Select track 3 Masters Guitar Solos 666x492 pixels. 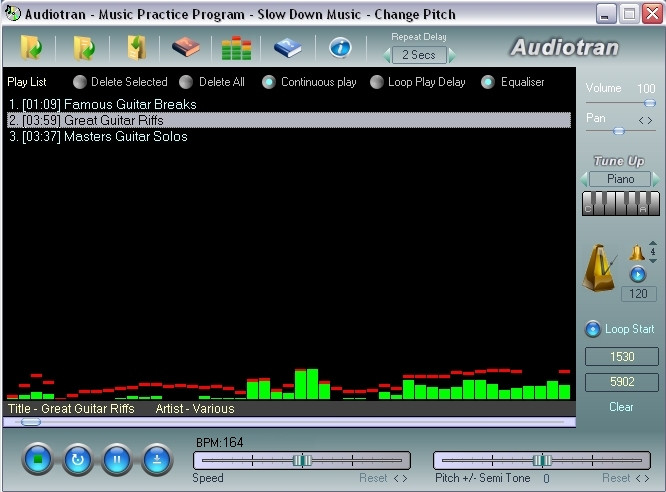tap(289, 136)
